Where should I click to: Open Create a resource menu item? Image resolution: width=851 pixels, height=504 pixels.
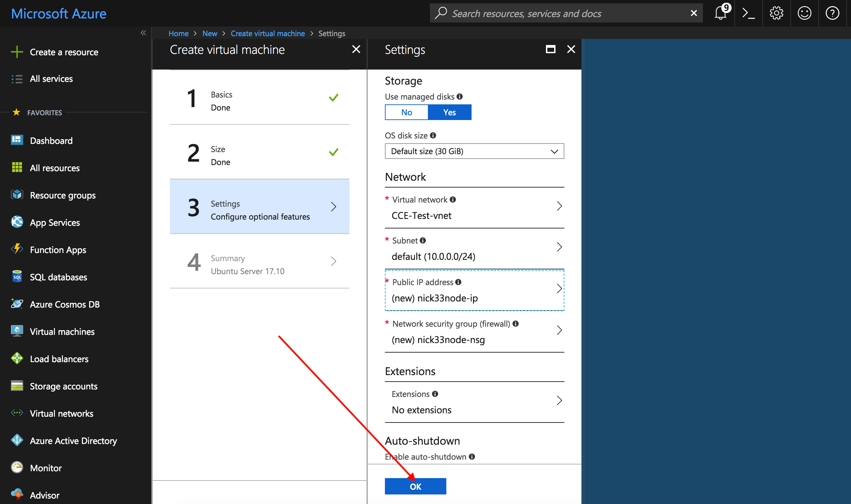pyautogui.click(x=64, y=52)
